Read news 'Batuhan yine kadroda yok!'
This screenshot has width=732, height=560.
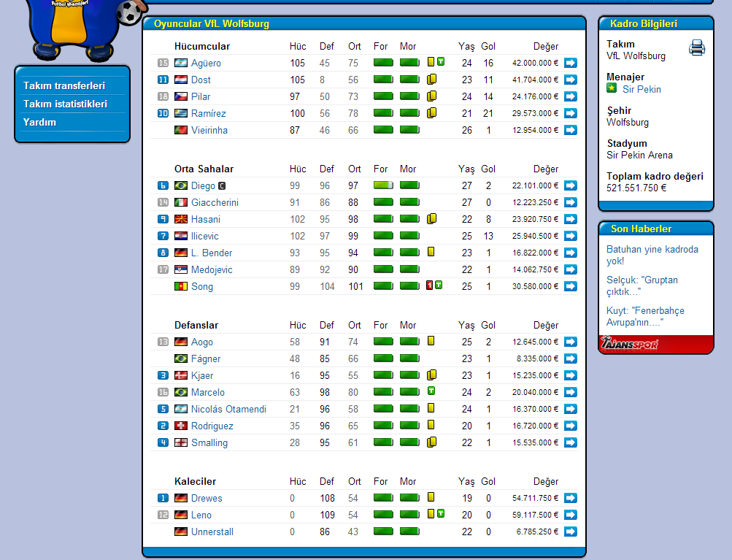point(652,255)
